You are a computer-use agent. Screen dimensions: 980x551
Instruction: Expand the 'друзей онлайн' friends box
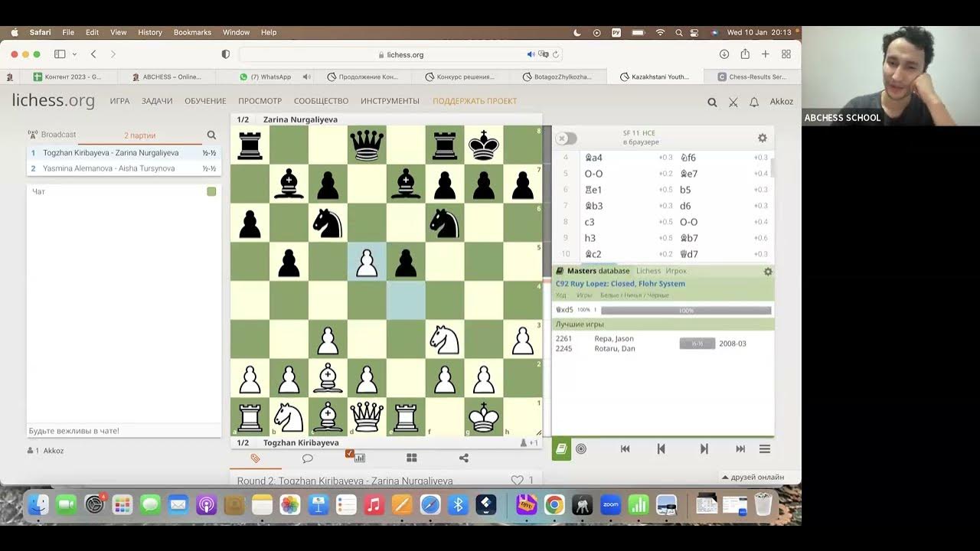[754, 477]
